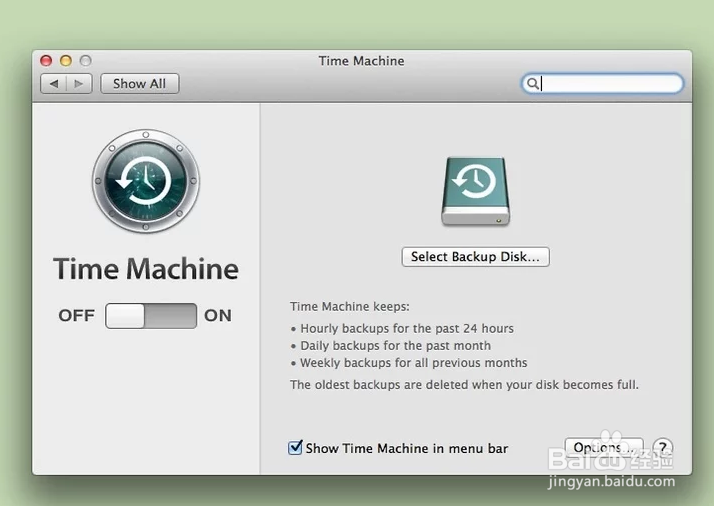Click the large Time Machine clock icon
Viewport: 714px width, 506px height.
point(146,181)
